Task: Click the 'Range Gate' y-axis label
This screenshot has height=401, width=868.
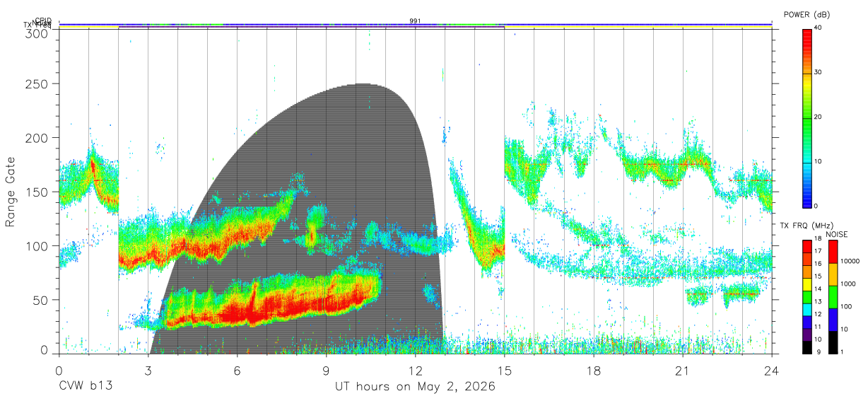Action: click(11, 192)
